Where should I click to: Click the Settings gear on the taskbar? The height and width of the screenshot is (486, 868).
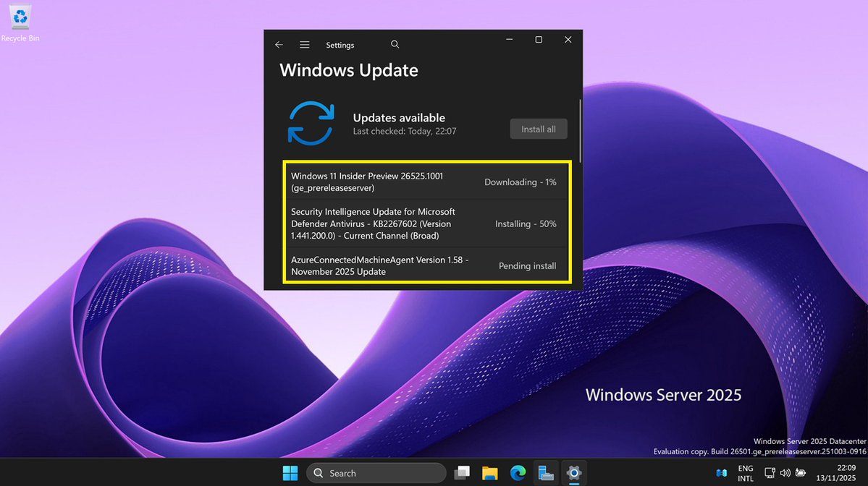[574, 472]
